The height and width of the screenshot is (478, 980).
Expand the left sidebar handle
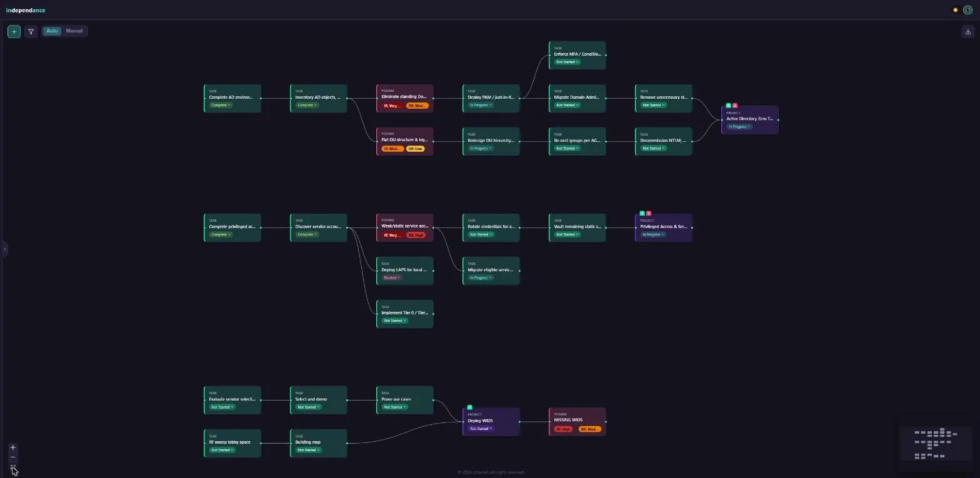[x=4, y=249]
